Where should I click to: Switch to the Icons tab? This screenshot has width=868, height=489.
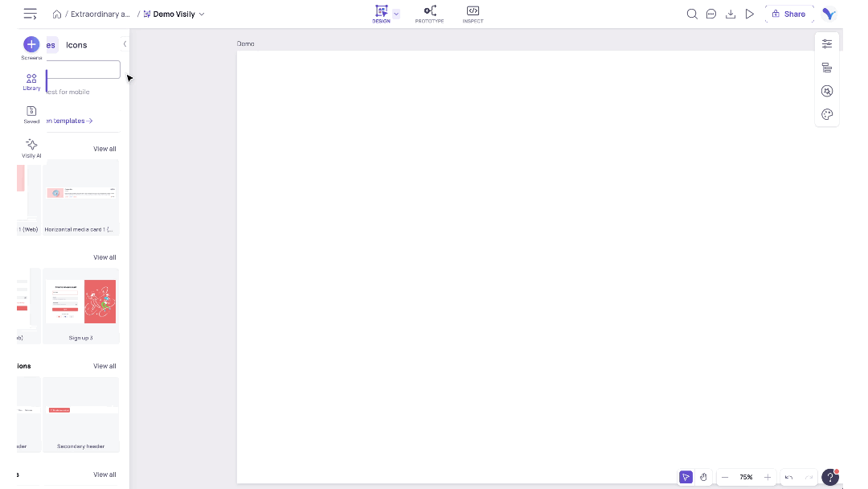point(76,45)
